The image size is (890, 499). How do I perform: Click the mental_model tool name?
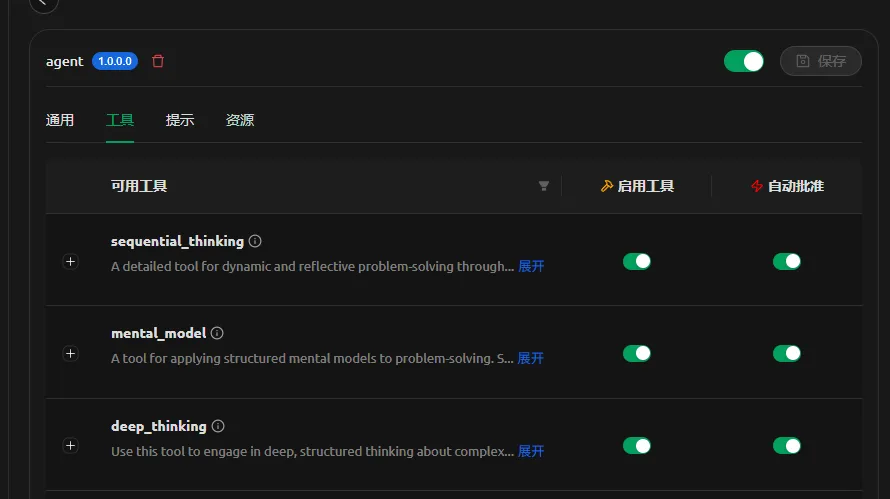click(x=158, y=333)
